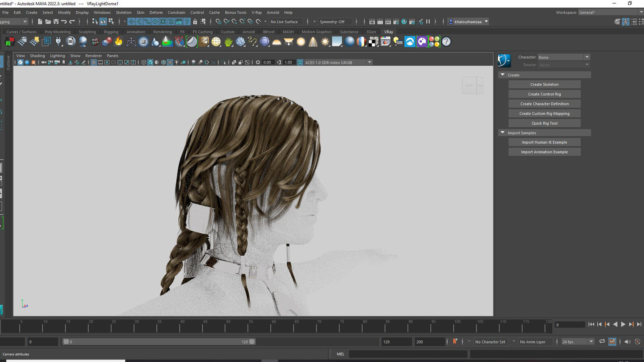Click the Undo arrow icon
This screenshot has height=362, width=644.
pyautogui.click(x=64, y=22)
